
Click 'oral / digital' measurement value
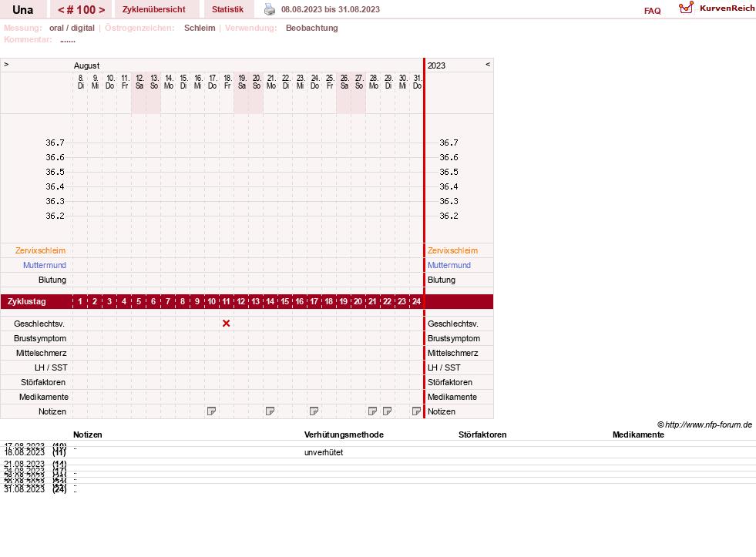pos(72,28)
